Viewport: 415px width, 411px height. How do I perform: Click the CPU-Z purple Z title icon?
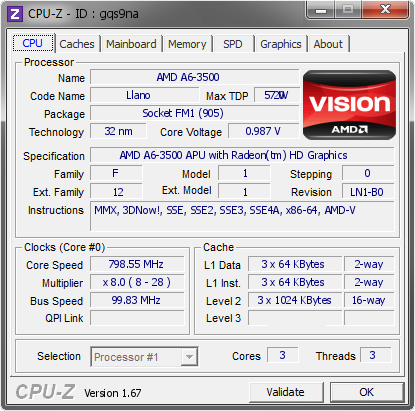[x=15, y=14]
